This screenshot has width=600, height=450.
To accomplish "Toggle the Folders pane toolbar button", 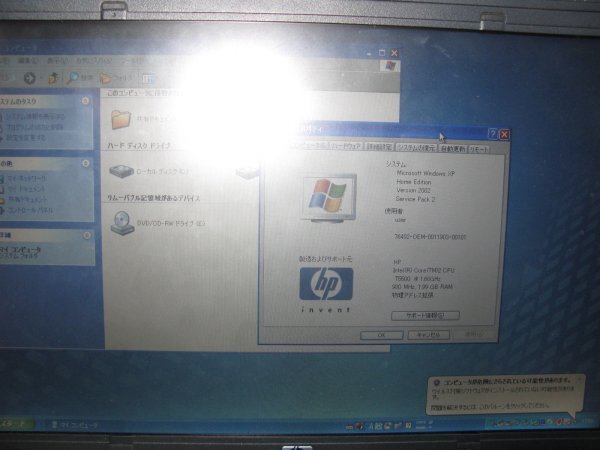I will 116,78.
